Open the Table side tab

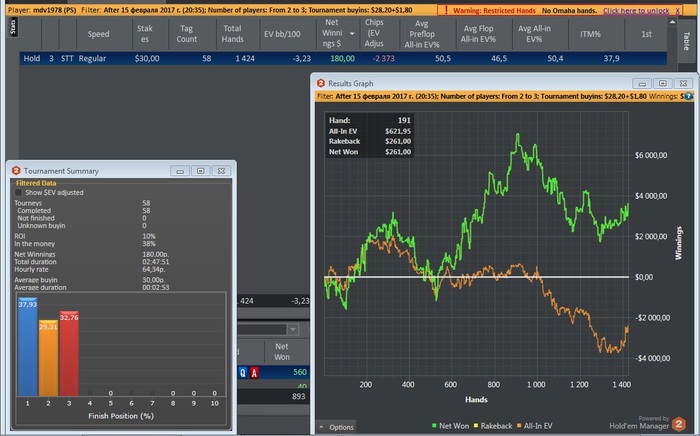tap(686, 41)
